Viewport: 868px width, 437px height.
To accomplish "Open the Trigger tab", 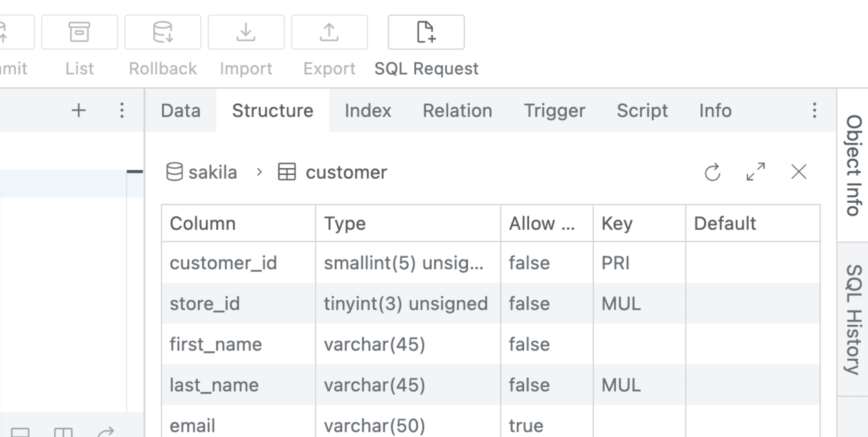I will [x=554, y=110].
